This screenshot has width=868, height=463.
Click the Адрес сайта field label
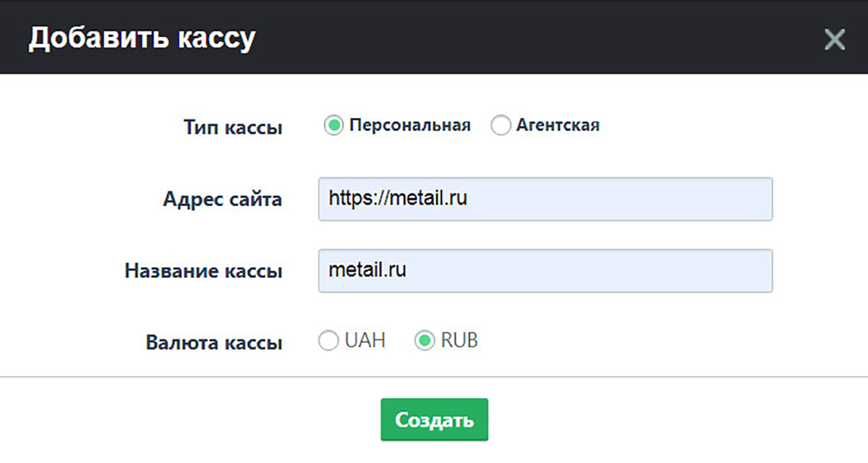[x=223, y=200]
